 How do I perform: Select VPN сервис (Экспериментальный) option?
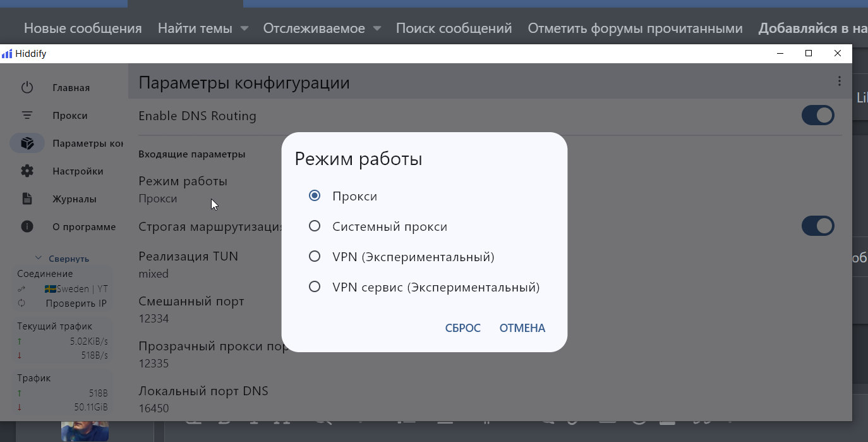point(315,287)
